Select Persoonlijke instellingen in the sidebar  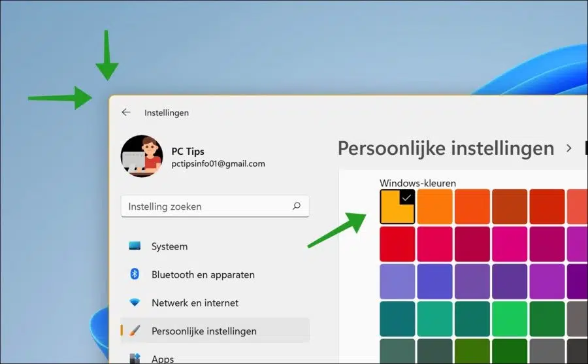coord(215,331)
